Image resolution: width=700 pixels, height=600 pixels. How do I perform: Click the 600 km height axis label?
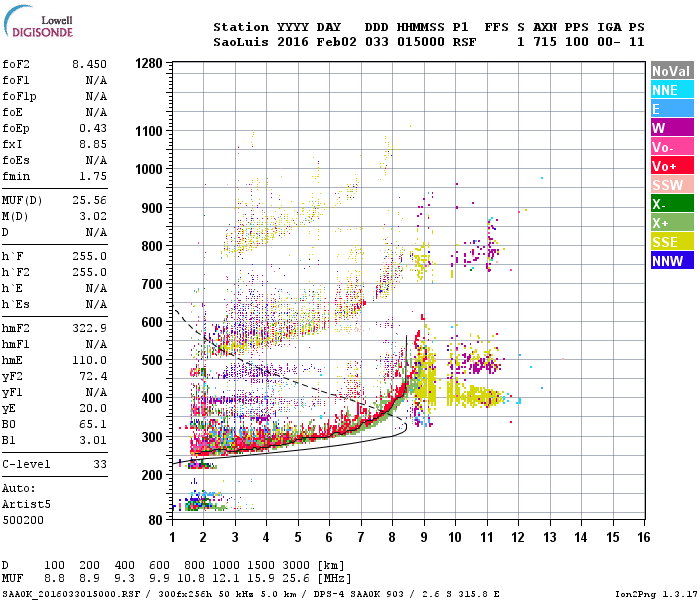[x=152, y=322]
